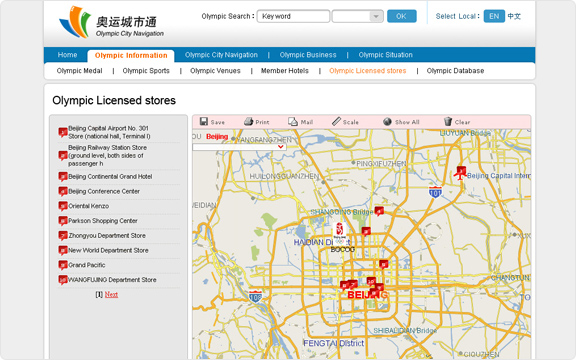Click the OK search button

[x=402, y=16]
